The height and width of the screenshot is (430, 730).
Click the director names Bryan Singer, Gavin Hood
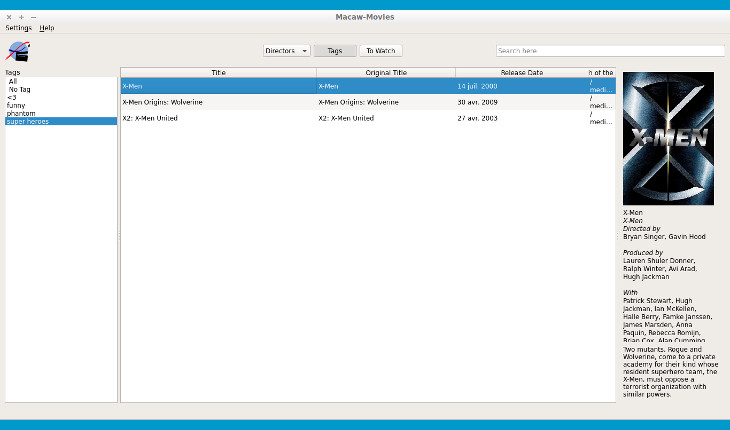pyautogui.click(x=664, y=236)
